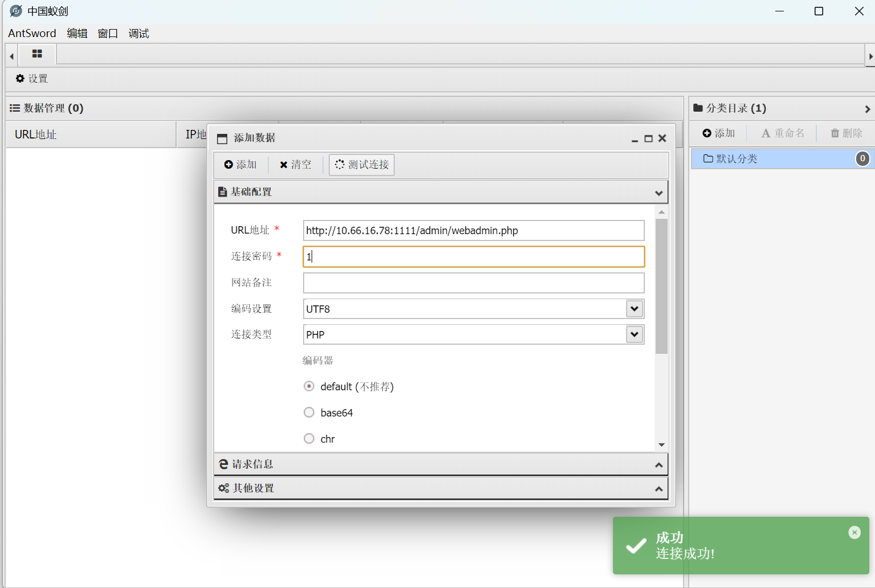Viewport: 875px width, 588px height.
Task: Minimize the 添加数据 dialog
Action: point(635,139)
